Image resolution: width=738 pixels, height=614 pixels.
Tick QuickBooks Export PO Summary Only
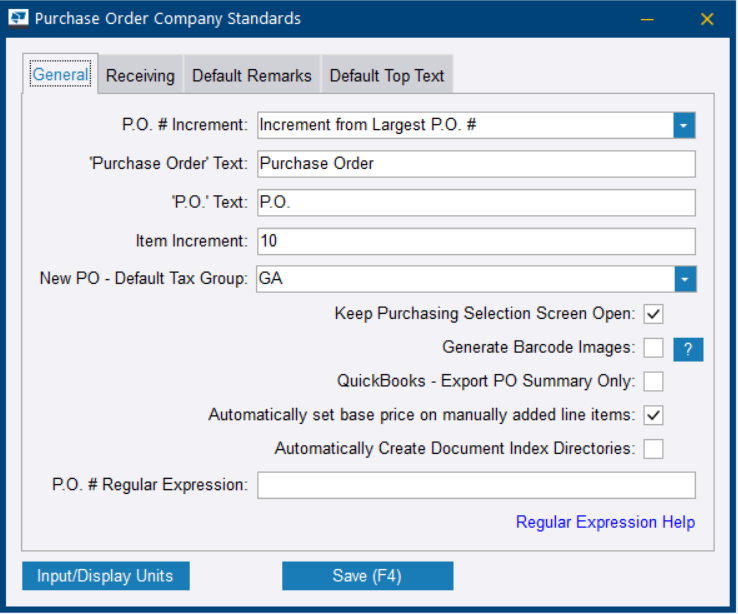(x=653, y=382)
